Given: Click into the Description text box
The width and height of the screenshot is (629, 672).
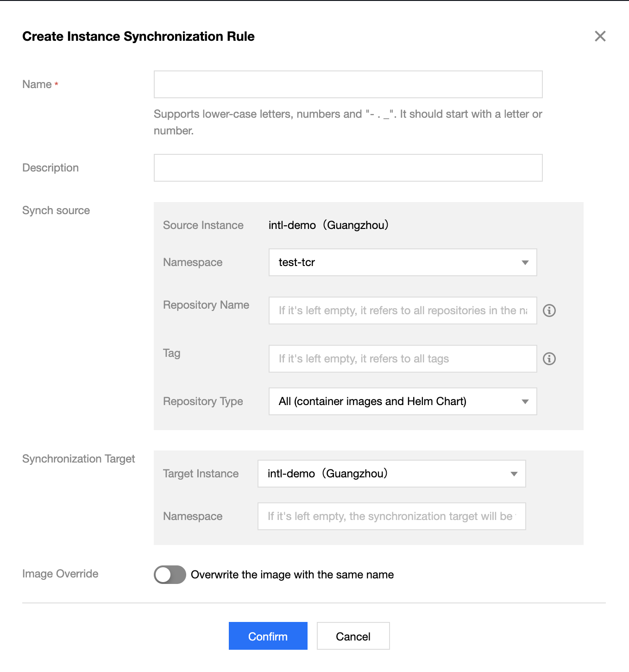Looking at the screenshot, I should [x=348, y=168].
